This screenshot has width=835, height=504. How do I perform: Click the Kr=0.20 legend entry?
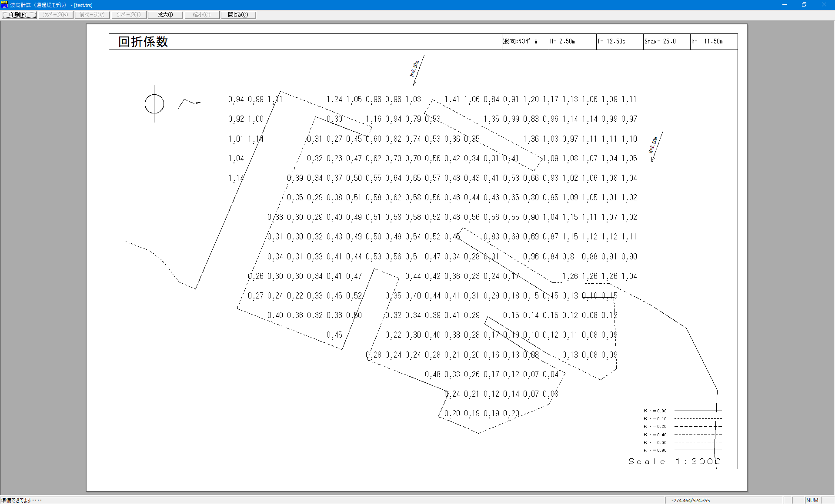tap(682, 427)
